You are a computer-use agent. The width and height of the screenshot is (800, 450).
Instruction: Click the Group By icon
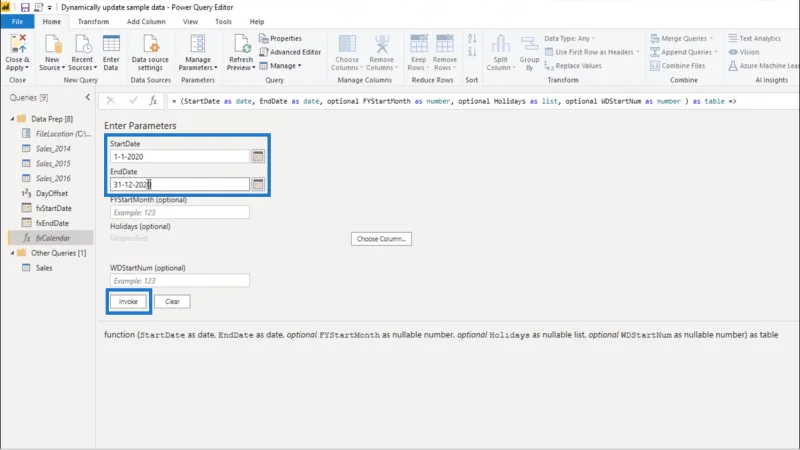(530, 44)
